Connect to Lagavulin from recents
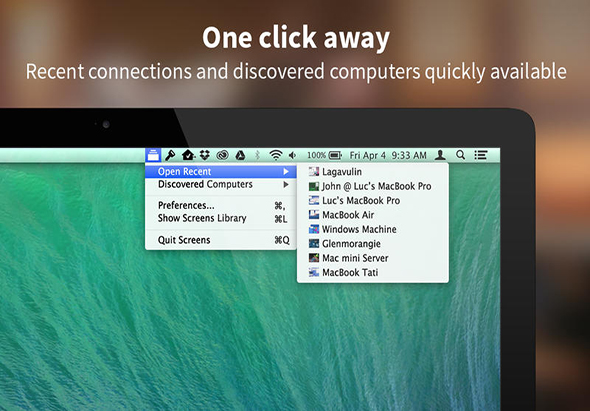The width and height of the screenshot is (590, 411). pos(373,172)
